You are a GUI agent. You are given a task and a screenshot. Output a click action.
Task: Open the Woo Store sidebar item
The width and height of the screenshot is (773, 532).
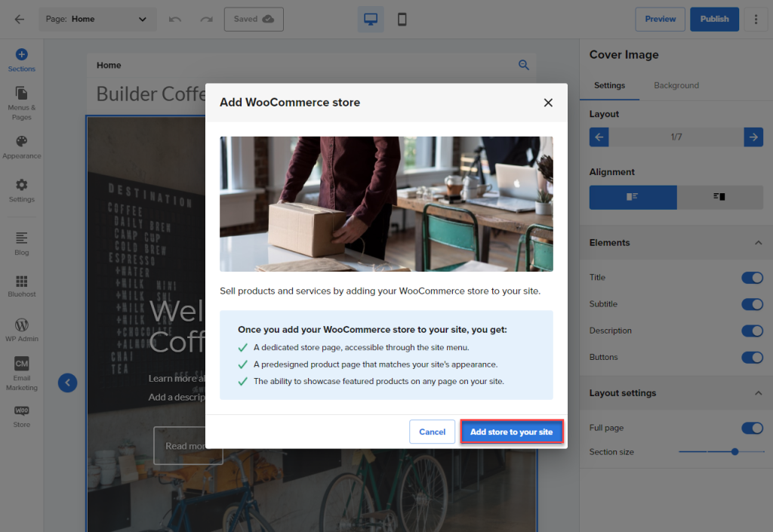click(22, 417)
